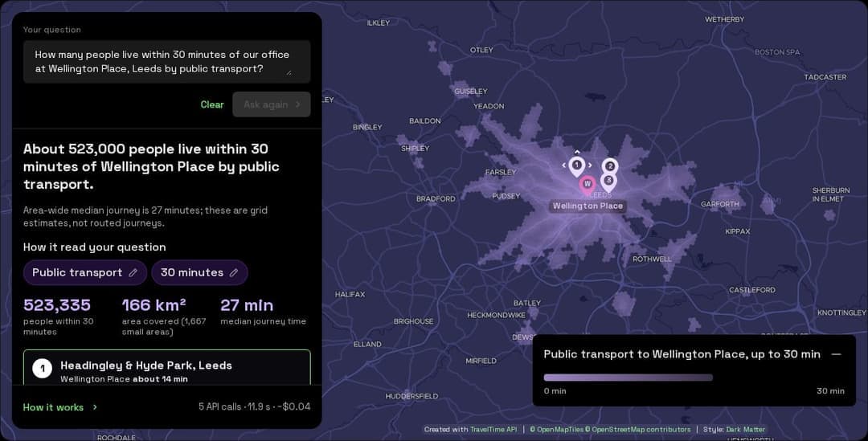This screenshot has width=868, height=441.
Task: Click the Huddersfield map label
Action: click(411, 396)
